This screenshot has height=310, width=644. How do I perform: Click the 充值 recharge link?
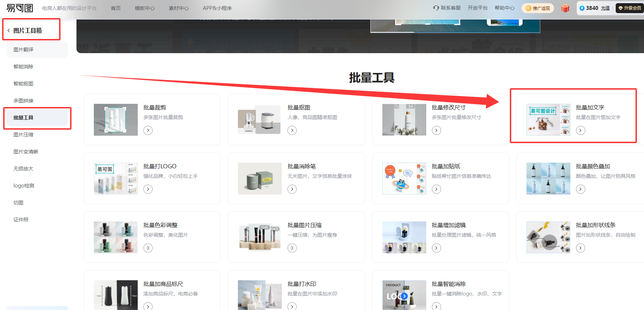tap(605, 8)
